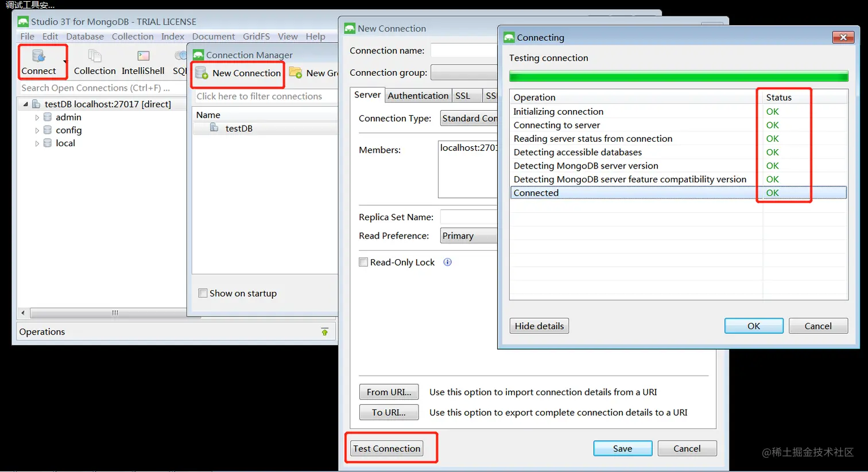Switch to the Authentication tab
This screenshot has height=472, width=868.
click(418, 96)
